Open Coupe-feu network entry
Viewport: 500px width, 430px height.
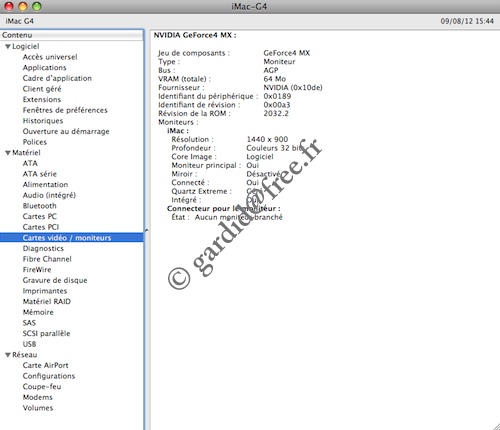point(42,387)
